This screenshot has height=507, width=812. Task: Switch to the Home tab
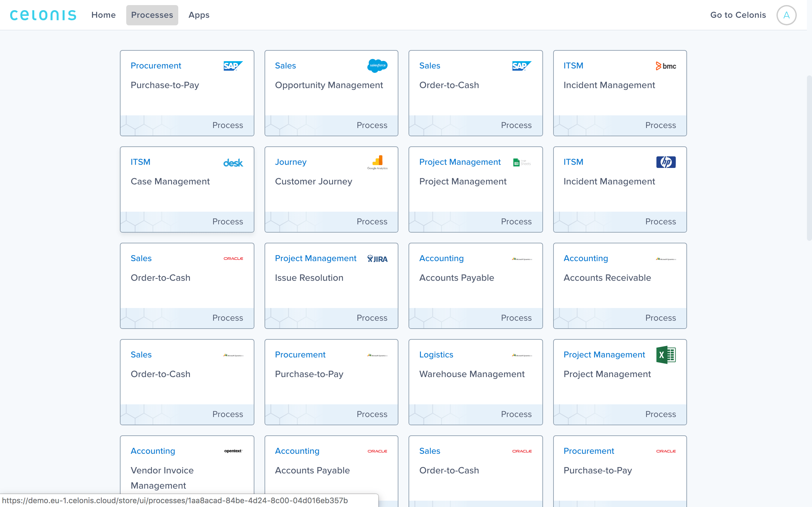click(103, 15)
